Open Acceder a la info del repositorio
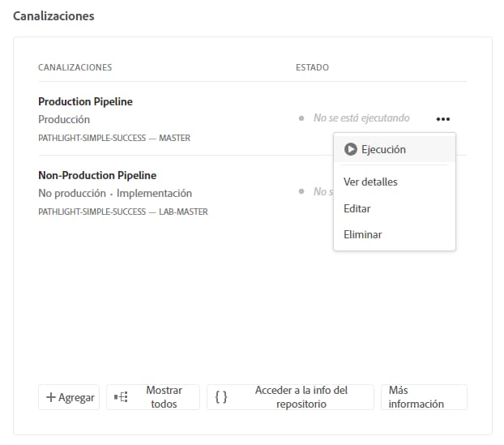 290,397
